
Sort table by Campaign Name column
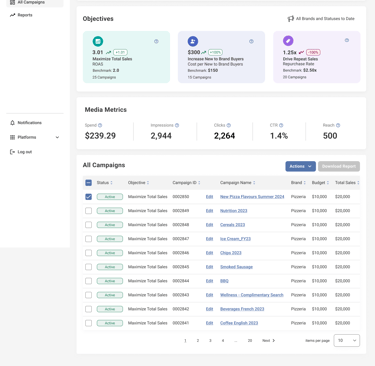coord(237,183)
